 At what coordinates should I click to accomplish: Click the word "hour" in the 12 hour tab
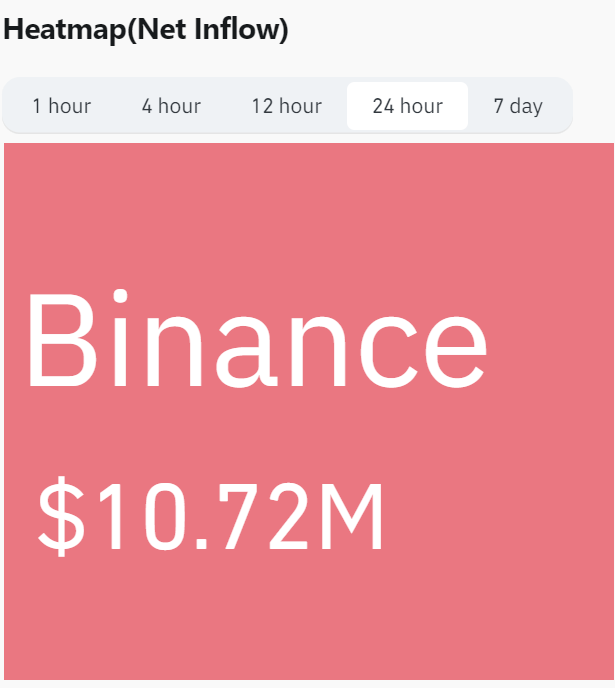(301, 106)
